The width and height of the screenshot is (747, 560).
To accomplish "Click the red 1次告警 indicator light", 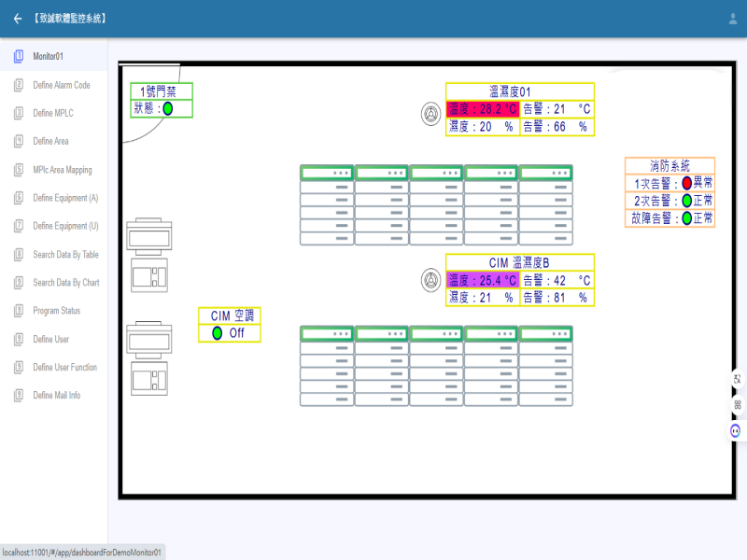I will 686,183.
